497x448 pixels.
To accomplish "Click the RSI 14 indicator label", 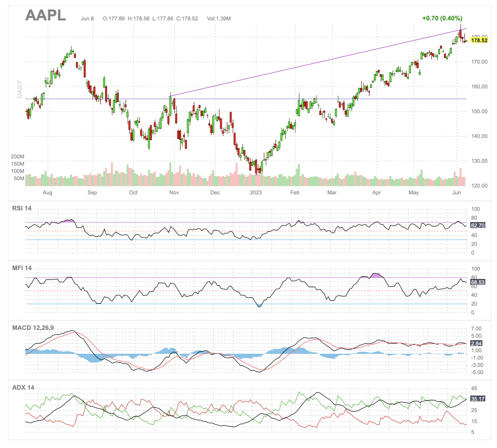I will tap(22, 208).
